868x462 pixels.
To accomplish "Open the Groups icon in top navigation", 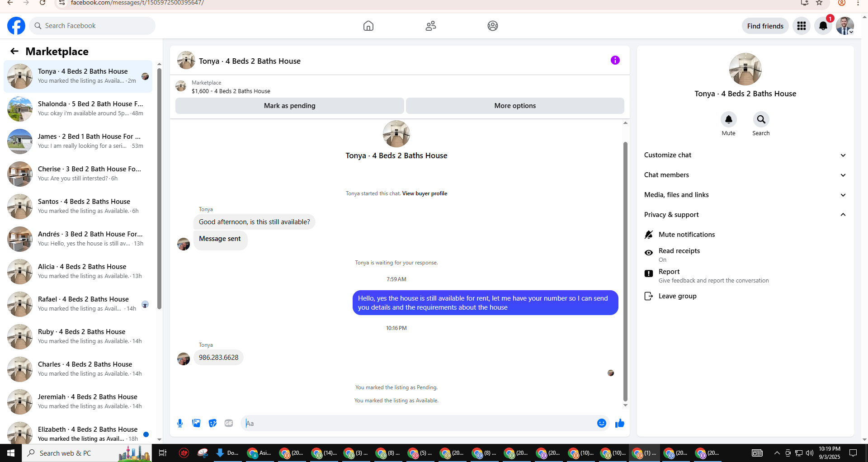I will pos(493,26).
